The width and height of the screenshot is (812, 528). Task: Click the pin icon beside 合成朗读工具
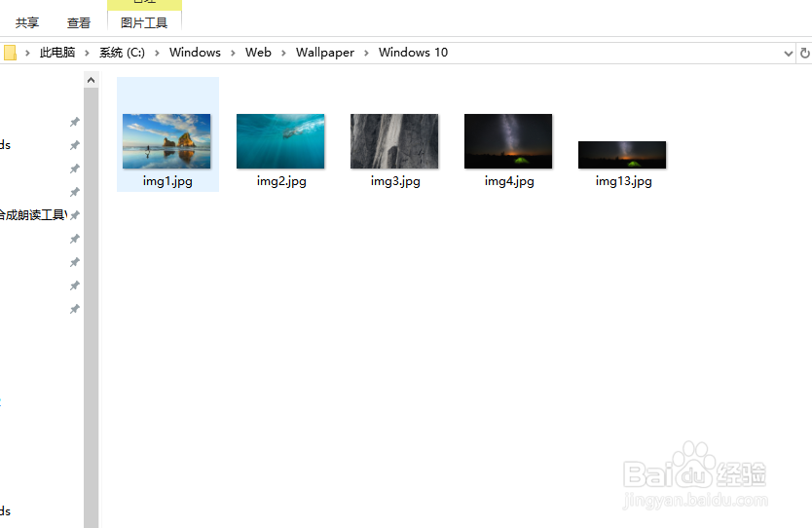75,215
